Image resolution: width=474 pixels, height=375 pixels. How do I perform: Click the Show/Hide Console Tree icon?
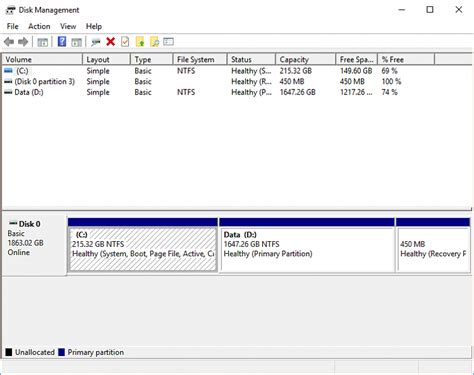(x=43, y=42)
